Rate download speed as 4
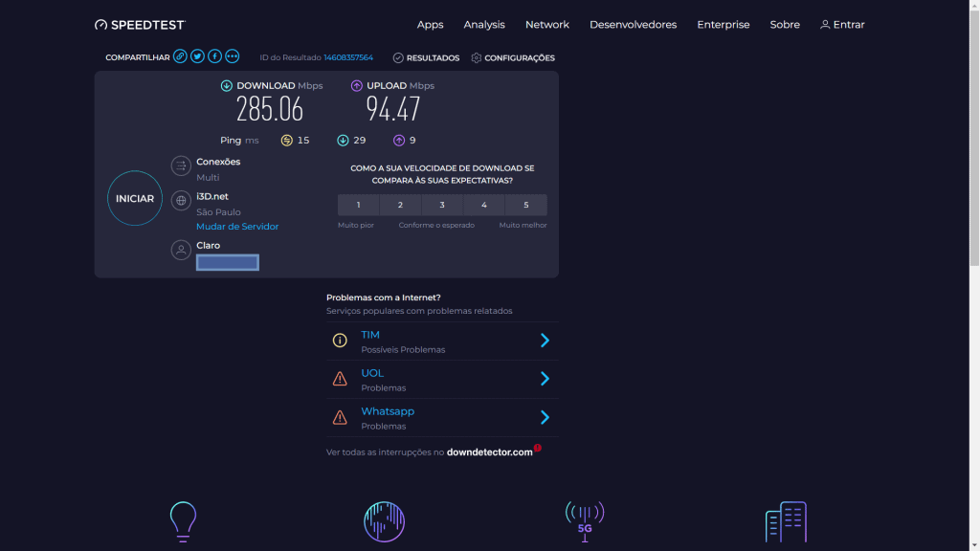Image resolution: width=980 pixels, height=551 pixels. coord(483,205)
